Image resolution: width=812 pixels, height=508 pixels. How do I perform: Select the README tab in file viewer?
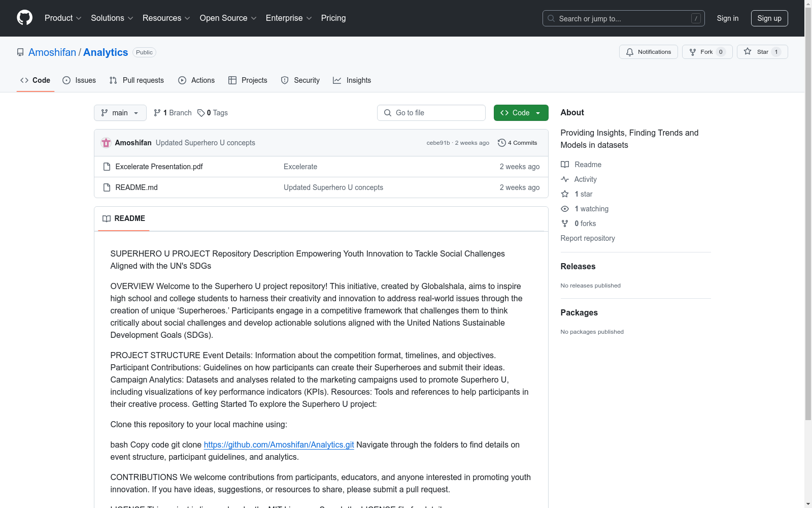click(x=124, y=218)
